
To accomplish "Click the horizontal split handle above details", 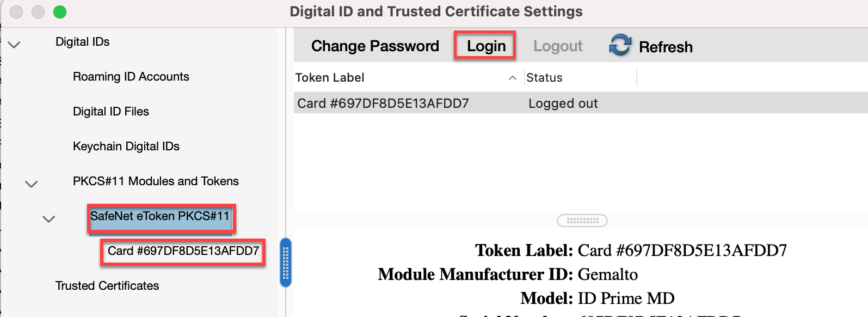I will 582,221.
